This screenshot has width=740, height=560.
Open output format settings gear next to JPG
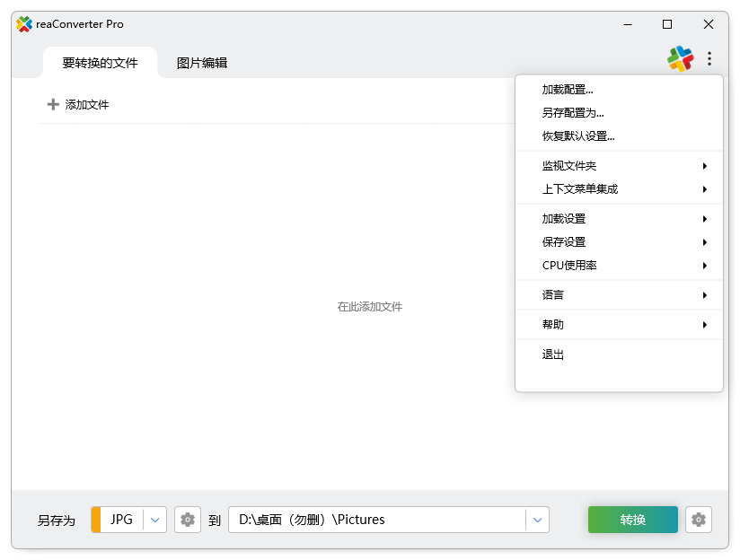pyautogui.click(x=188, y=520)
